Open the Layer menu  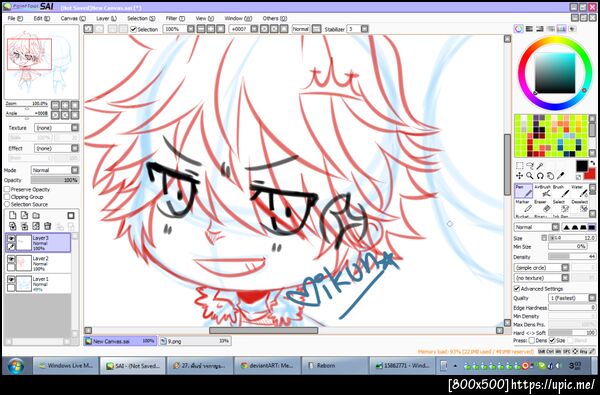coord(106,18)
